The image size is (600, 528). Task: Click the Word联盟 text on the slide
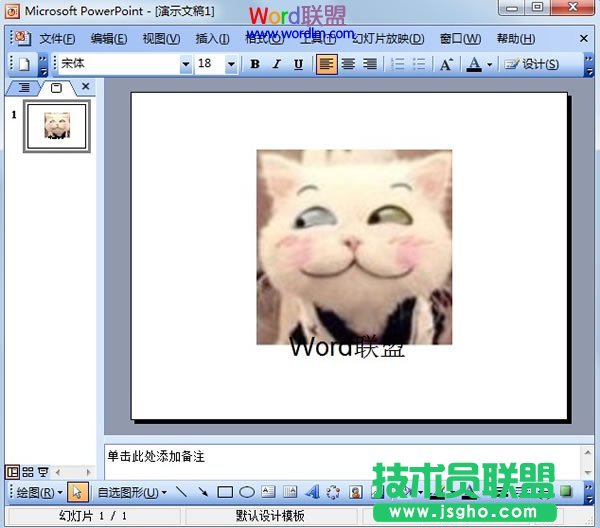347,348
